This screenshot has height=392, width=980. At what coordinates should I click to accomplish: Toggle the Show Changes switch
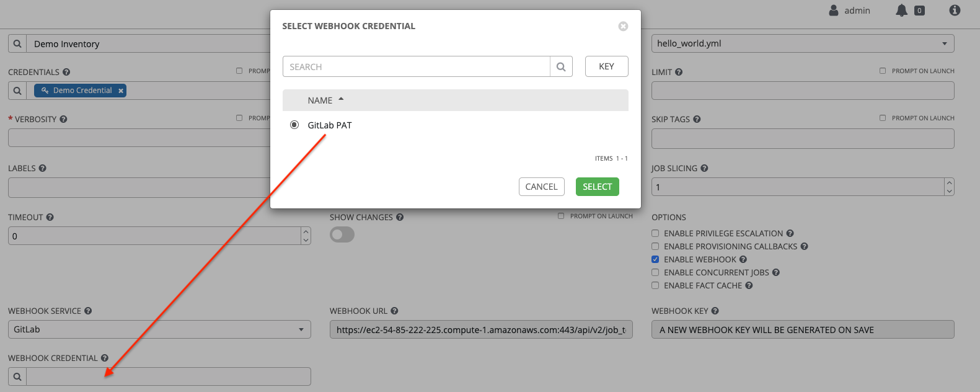[342, 234]
